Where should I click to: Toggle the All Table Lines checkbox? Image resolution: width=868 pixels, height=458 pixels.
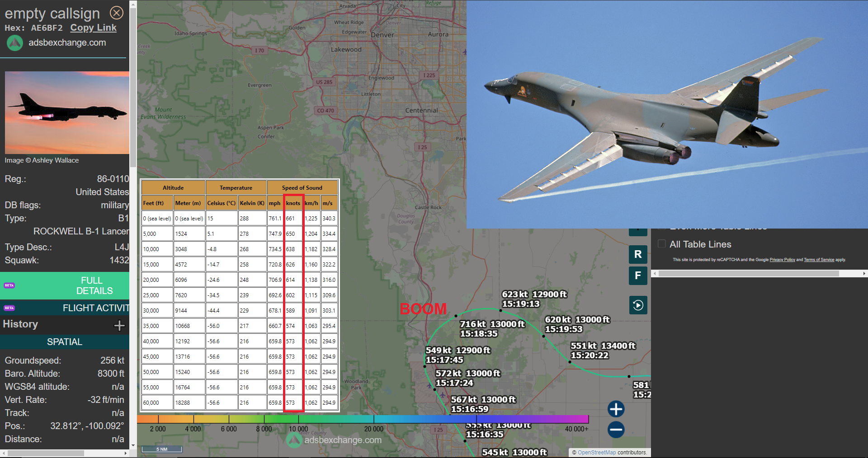pos(662,244)
